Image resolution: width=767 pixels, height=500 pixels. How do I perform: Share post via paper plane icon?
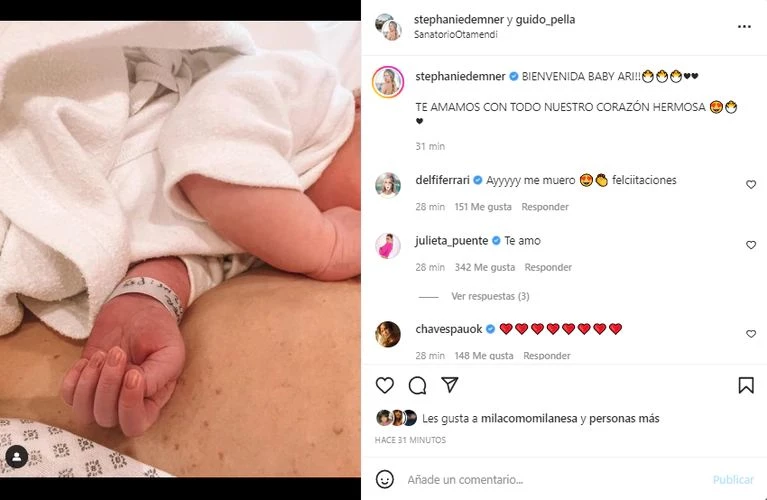[x=450, y=385]
